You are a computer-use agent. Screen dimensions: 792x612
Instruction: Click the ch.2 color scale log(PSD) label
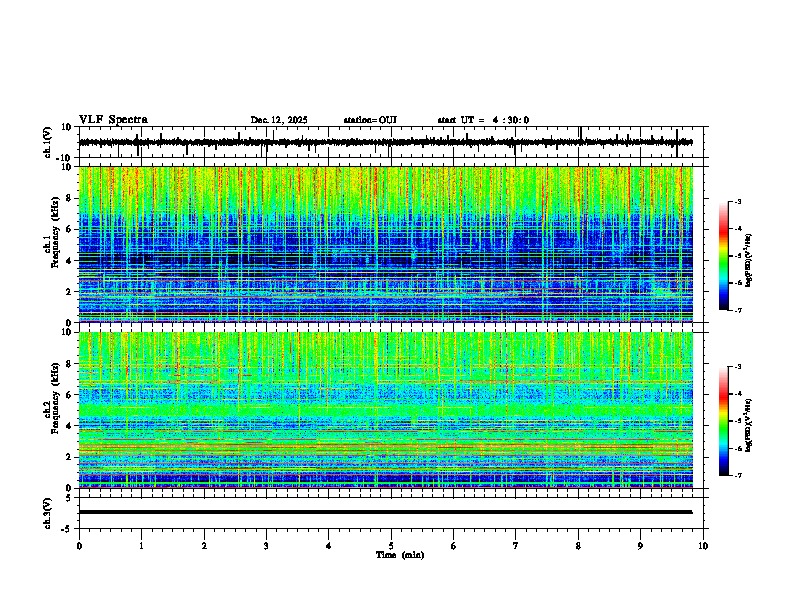[749, 425]
